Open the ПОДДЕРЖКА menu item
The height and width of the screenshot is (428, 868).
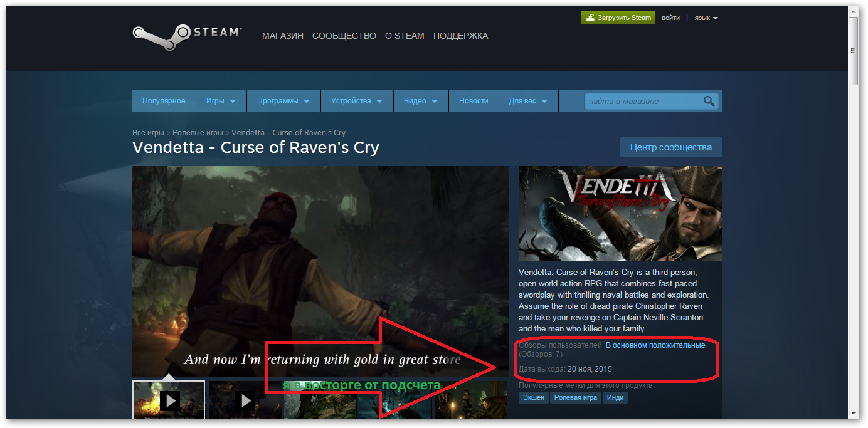coord(460,36)
